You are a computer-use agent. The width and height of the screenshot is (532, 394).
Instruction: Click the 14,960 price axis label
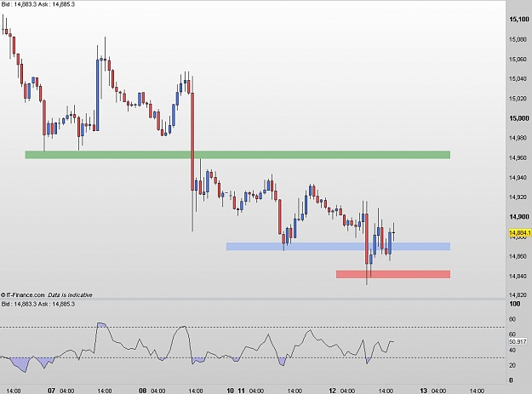click(x=518, y=157)
